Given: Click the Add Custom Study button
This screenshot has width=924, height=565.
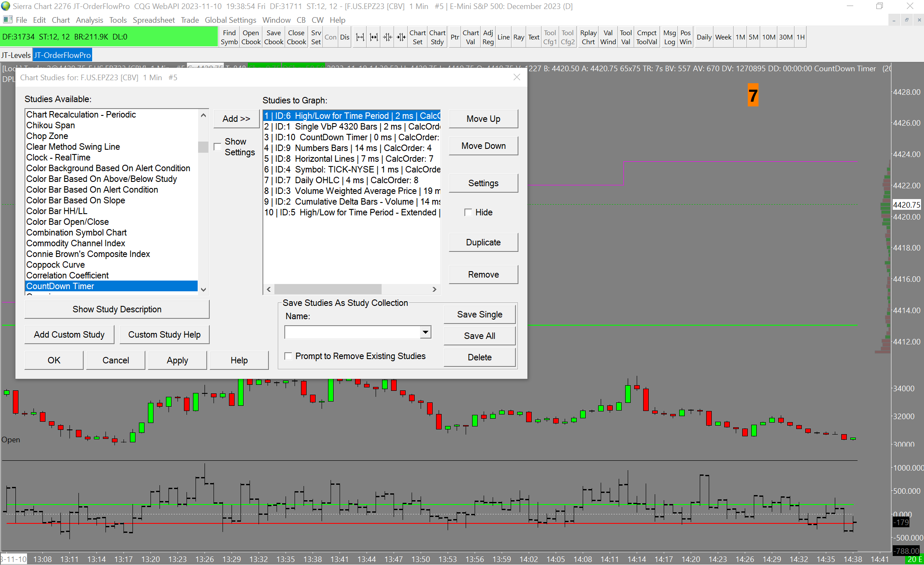Looking at the screenshot, I should pyautogui.click(x=69, y=335).
